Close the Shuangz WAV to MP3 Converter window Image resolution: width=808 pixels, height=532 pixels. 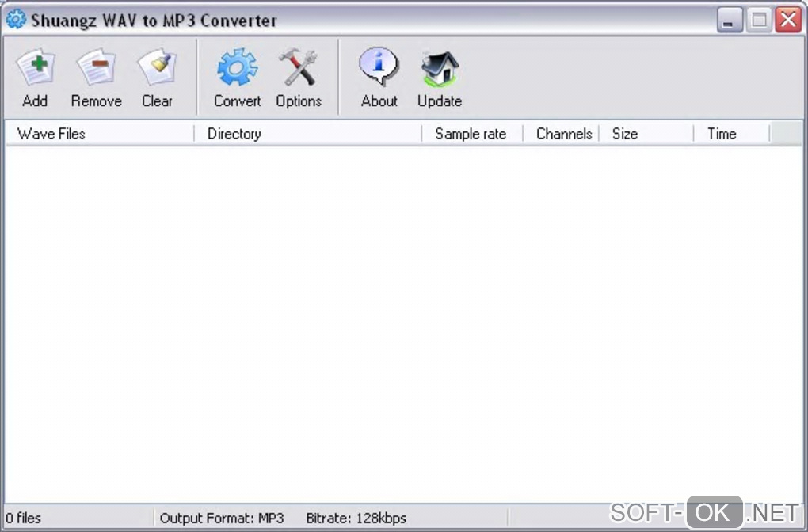point(788,20)
